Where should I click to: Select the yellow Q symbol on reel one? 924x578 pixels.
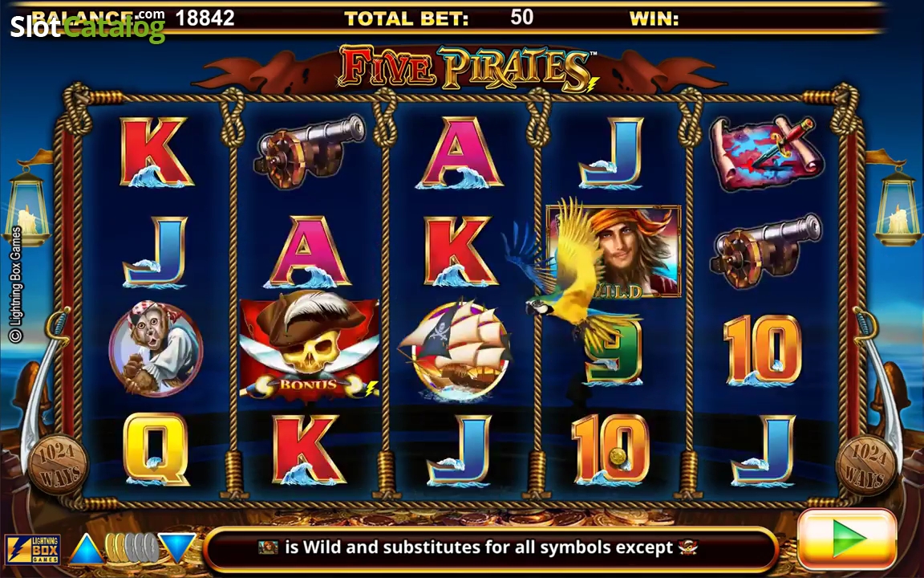(156, 448)
